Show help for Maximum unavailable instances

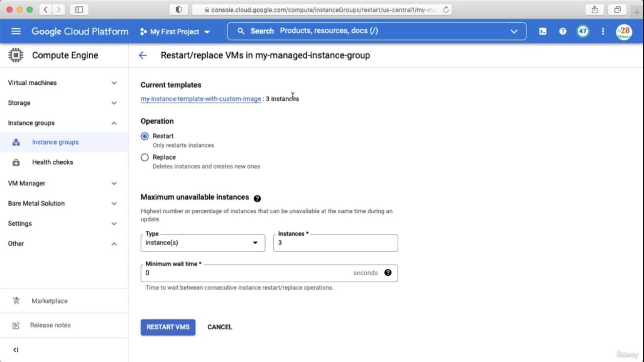coord(257,198)
